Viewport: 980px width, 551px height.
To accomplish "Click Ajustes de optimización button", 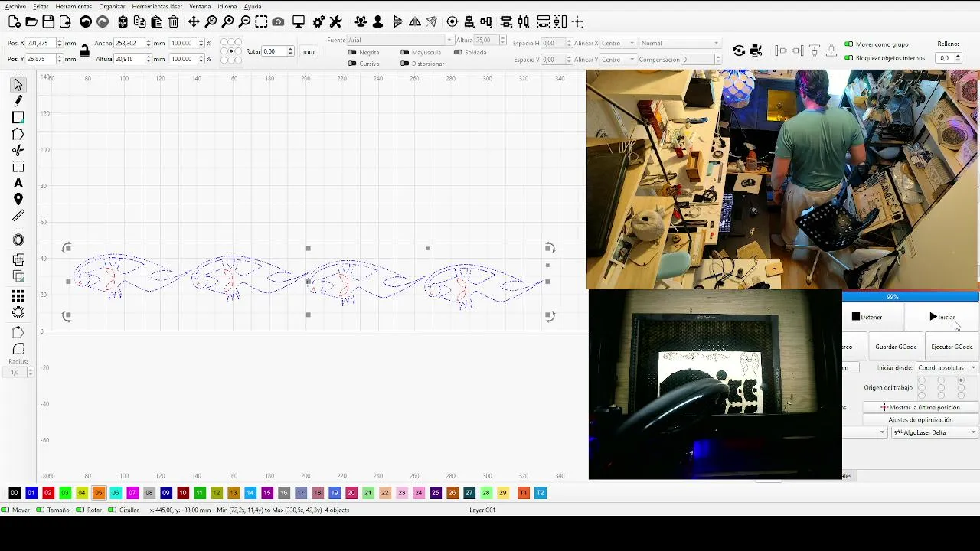I will coord(920,419).
